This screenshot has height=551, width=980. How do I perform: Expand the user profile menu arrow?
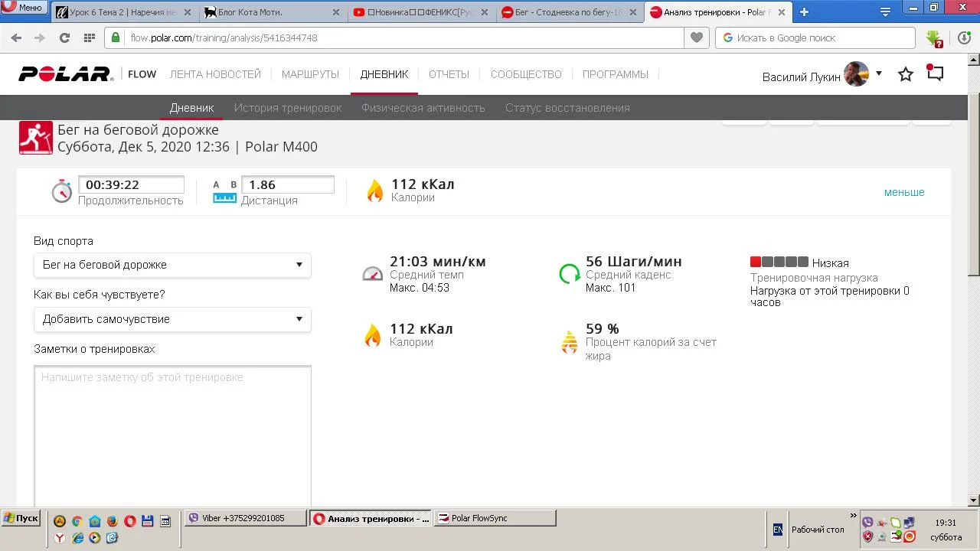point(879,73)
